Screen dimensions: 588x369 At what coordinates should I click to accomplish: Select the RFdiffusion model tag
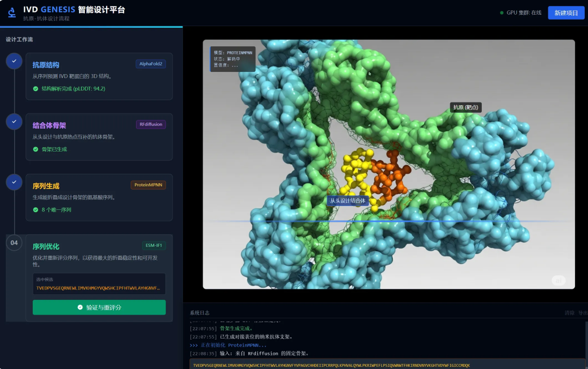tap(151, 124)
